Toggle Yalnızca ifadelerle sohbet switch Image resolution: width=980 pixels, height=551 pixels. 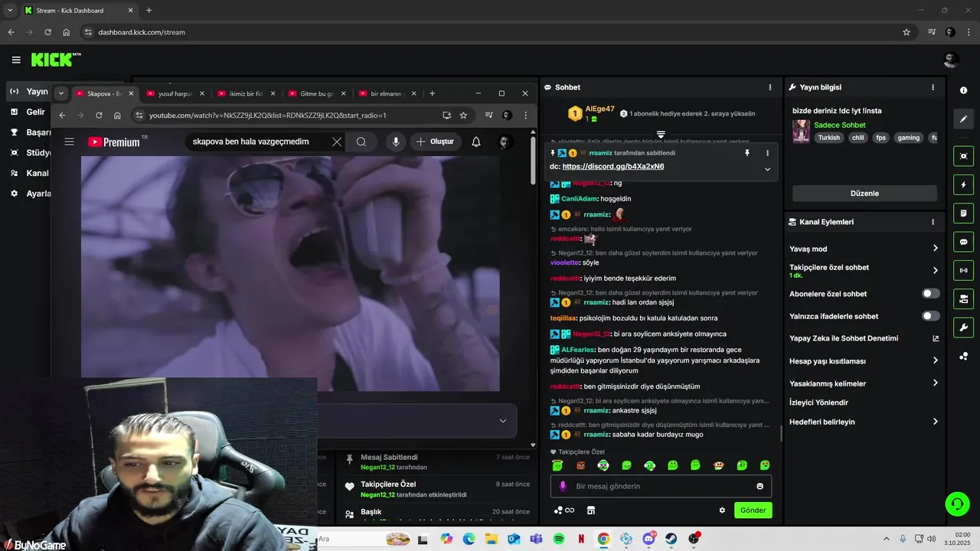[931, 316]
